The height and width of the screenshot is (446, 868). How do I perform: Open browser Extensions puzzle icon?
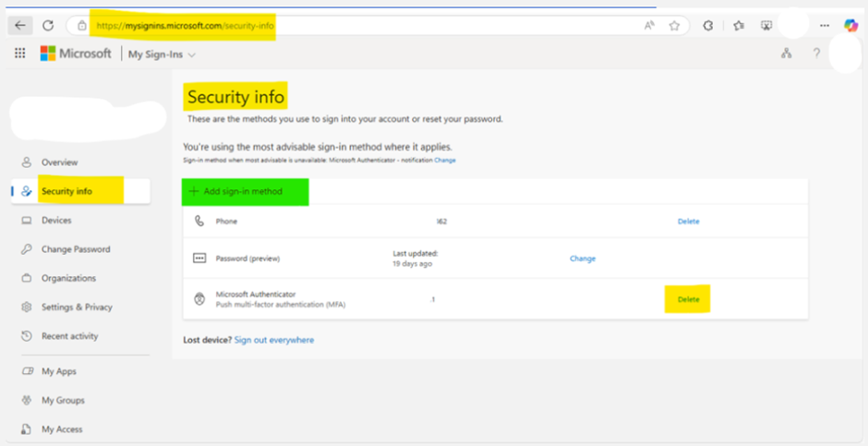[707, 26]
